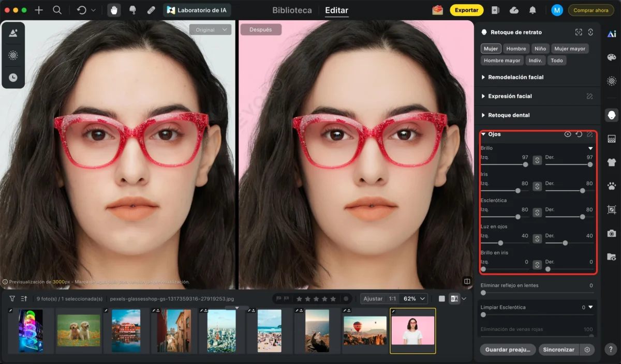Switch to the Biblioteca tab
Viewport: 621px width, 364px height.
click(x=292, y=10)
